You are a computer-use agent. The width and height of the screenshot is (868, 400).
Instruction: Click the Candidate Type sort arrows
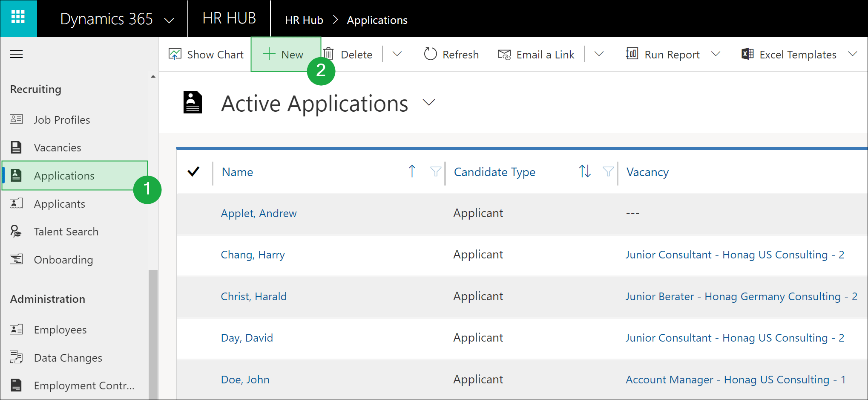point(585,171)
